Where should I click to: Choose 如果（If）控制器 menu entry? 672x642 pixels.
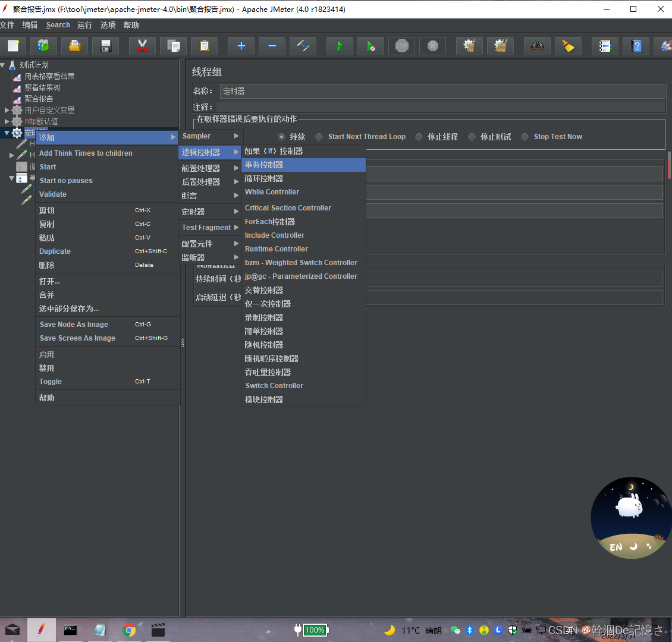point(303,151)
